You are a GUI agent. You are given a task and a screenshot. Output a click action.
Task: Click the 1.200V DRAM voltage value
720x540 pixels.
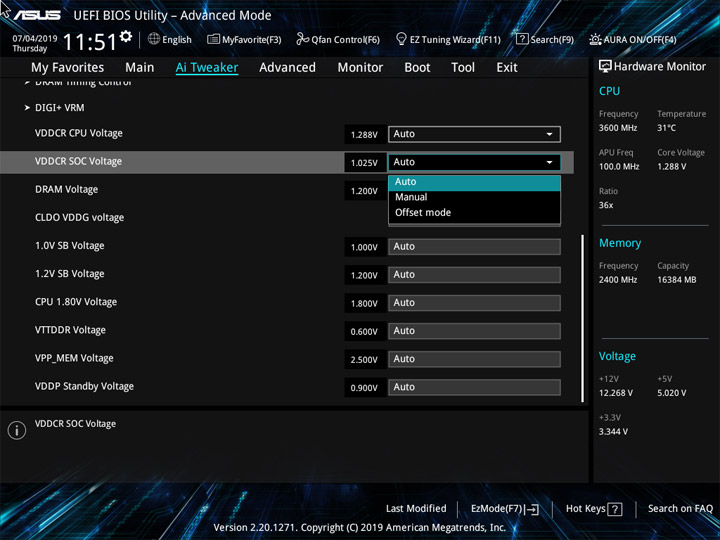[365, 191]
